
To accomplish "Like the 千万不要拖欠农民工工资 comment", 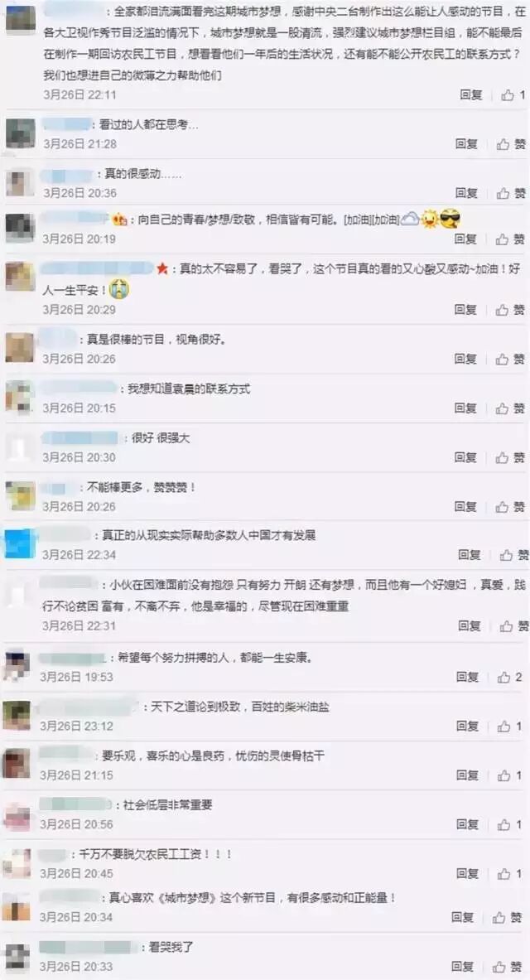I will 510,874.
